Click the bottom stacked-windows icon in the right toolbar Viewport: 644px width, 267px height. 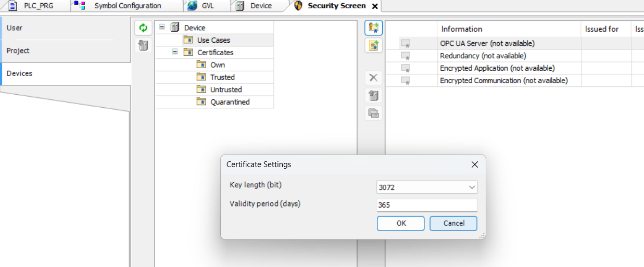click(x=373, y=112)
